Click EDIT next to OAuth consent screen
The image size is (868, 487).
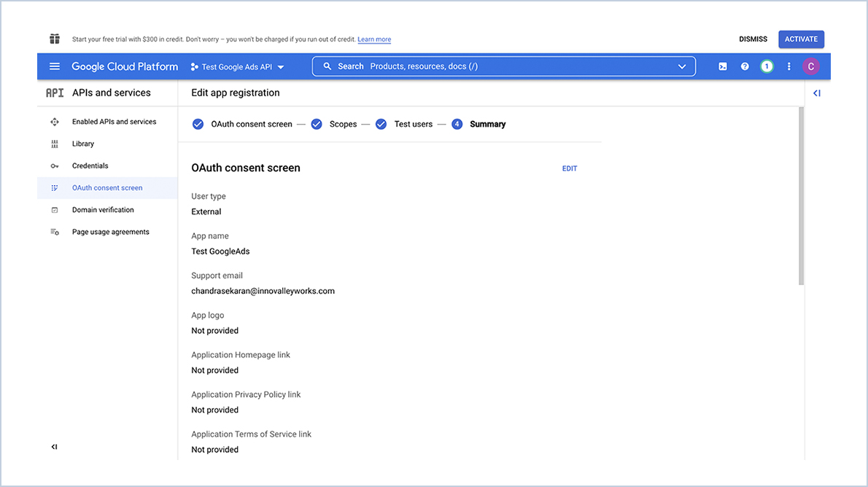coord(569,168)
